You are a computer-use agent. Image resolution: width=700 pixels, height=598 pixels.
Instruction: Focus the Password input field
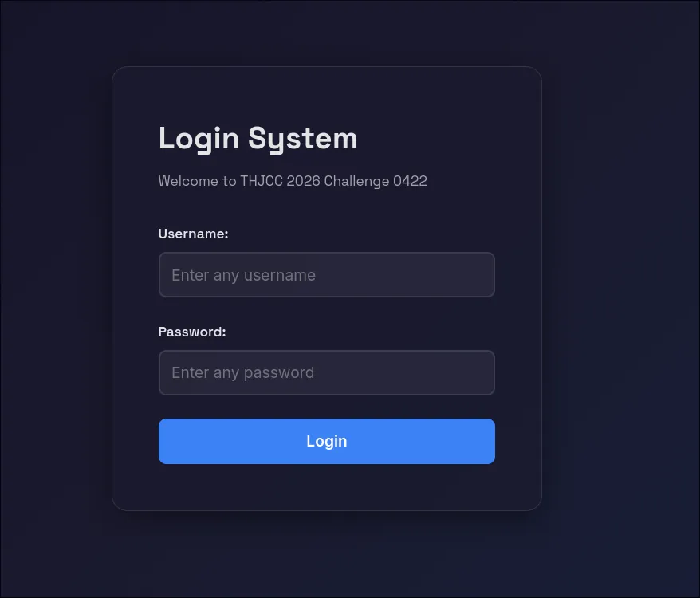click(x=326, y=372)
